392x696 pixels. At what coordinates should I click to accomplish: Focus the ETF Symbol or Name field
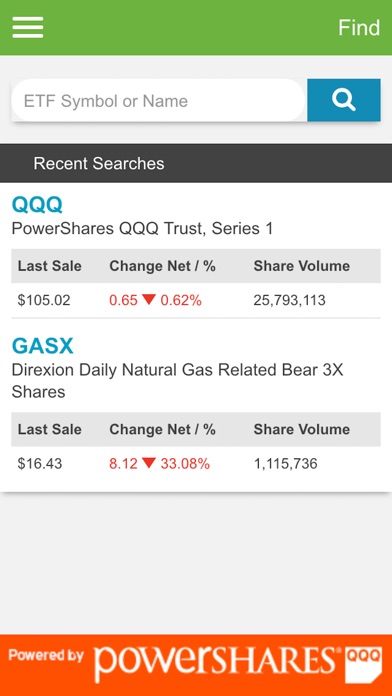coord(158,100)
